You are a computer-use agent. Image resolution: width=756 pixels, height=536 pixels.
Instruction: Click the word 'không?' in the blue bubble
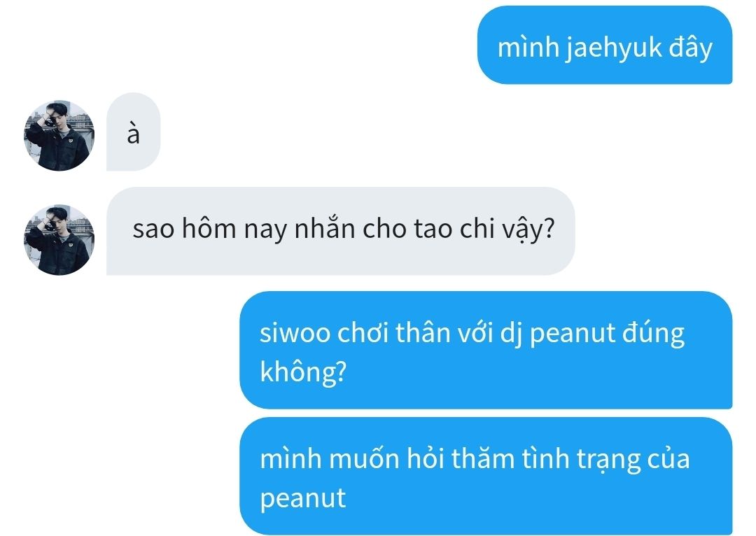(303, 372)
